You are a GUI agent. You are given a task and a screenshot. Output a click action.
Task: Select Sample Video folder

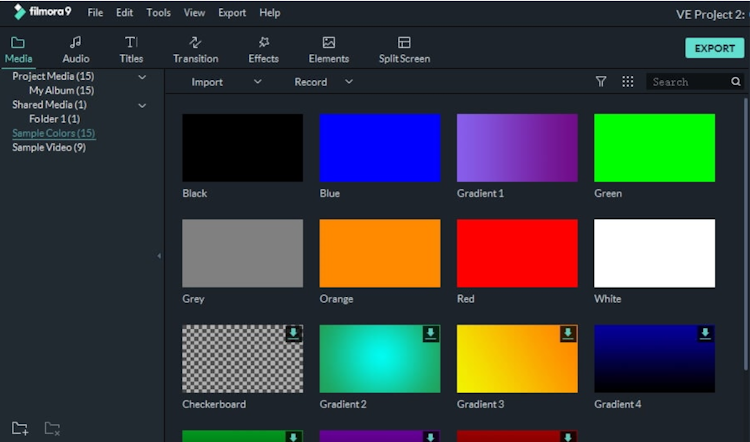click(x=48, y=148)
